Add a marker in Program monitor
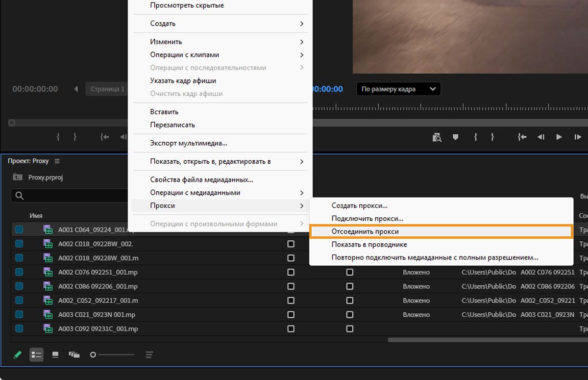Screen dimensions: 588x380 click(x=455, y=137)
